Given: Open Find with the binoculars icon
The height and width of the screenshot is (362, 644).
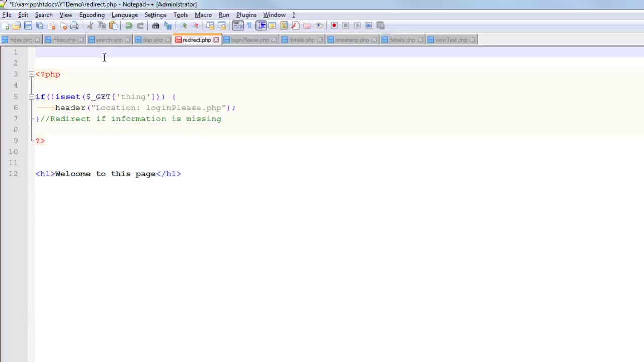Looking at the screenshot, I should (156, 26).
